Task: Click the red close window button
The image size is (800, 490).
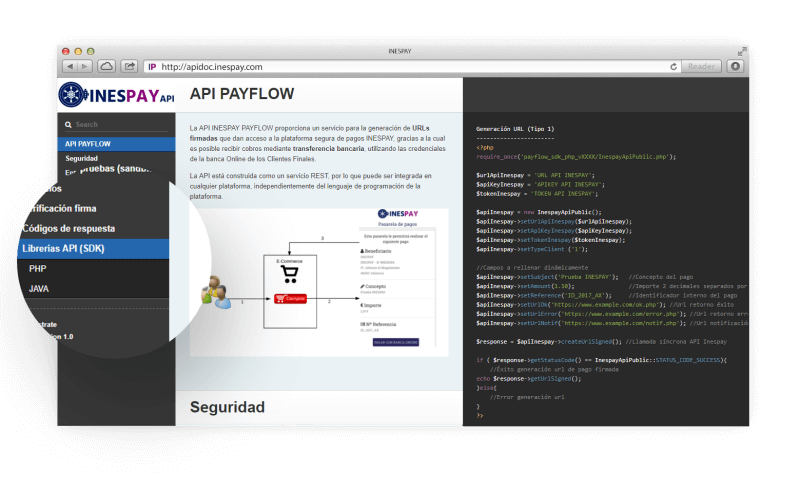Action: tap(65, 52)
